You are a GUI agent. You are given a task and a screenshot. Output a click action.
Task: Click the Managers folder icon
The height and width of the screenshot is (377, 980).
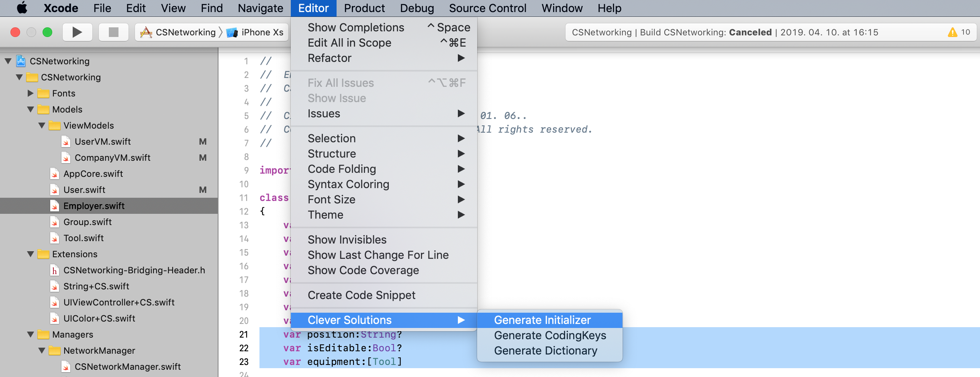(43, 335)
